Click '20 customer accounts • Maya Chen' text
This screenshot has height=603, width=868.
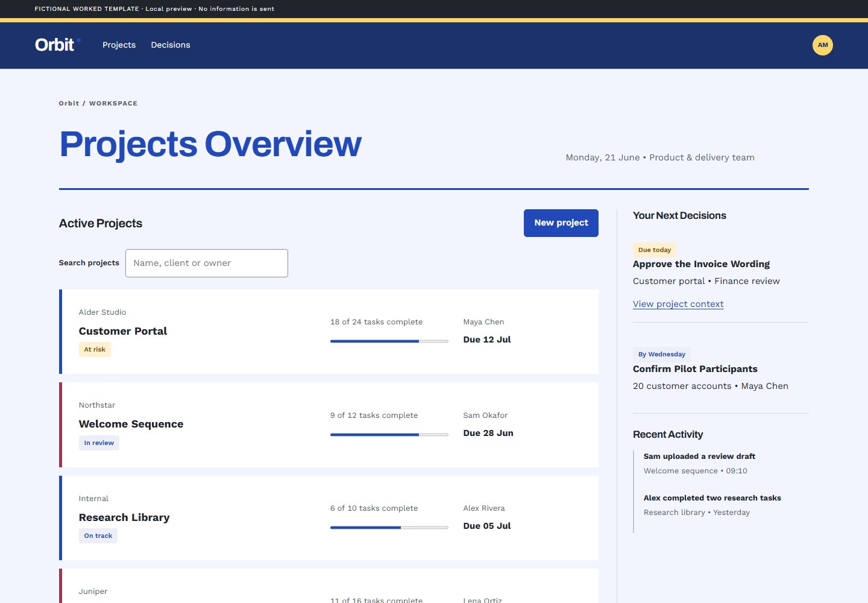711,386
